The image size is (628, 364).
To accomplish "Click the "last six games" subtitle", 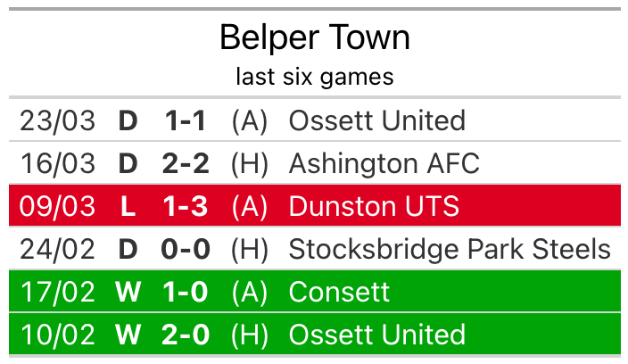I will (x=314, y=77).
